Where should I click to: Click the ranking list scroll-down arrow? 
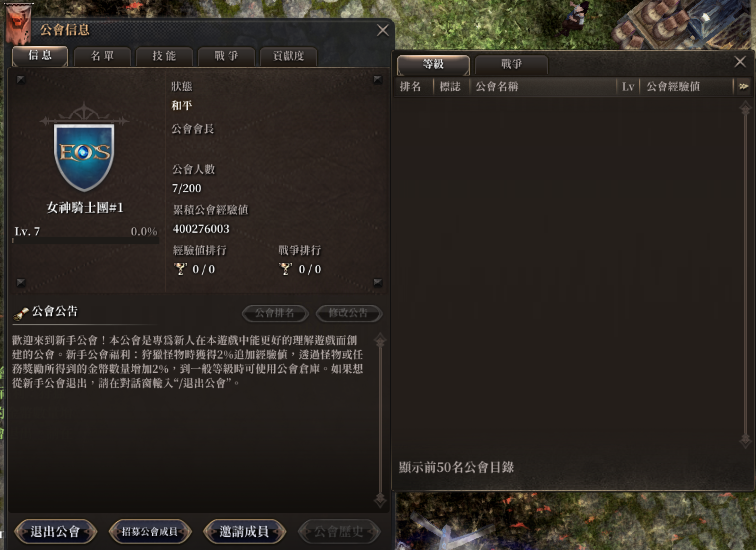745,440
